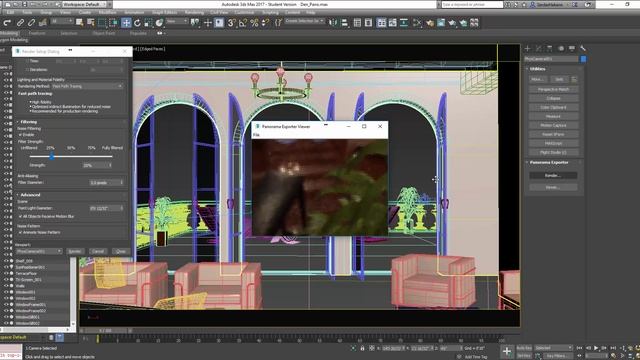The image size is (640, 360).
Task: Open Select by Name dialog icon
Action: [x=91, y=23]
